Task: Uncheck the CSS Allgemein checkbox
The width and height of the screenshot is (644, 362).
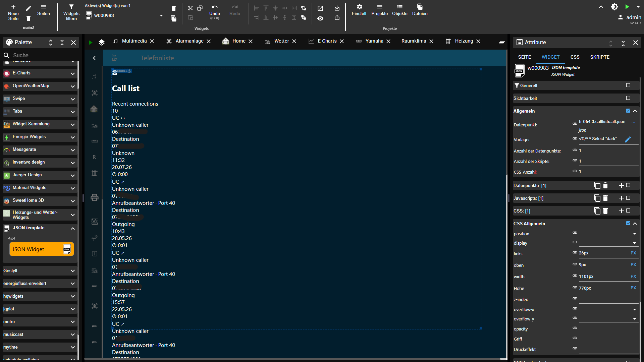Action: click(628, 223)
